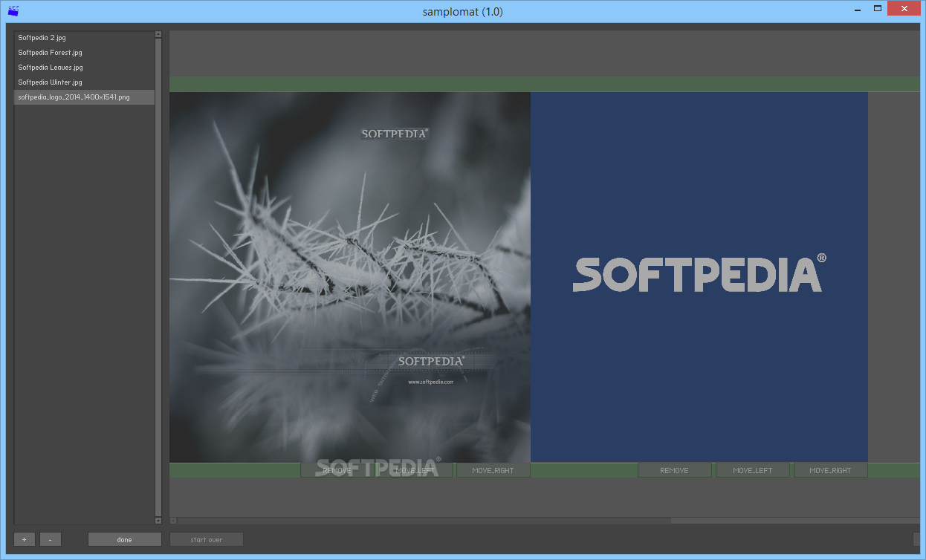
Task: Close the samplomat window
Action: 904,8
